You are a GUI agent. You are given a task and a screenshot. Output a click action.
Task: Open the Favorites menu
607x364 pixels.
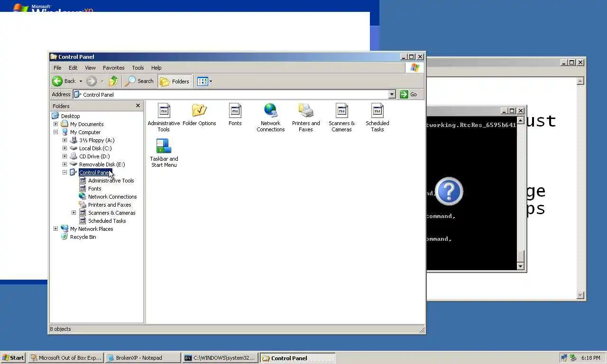113,68
